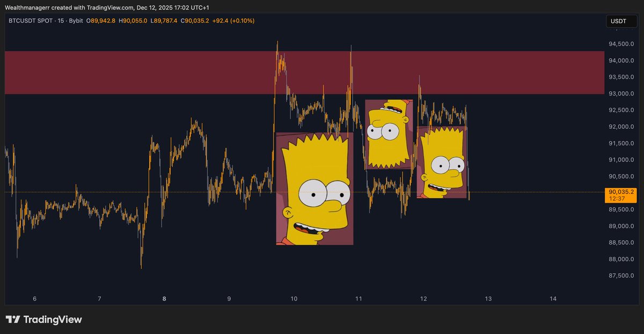Click the low value L89,787.4
The image size is (644, 334).
164,21
